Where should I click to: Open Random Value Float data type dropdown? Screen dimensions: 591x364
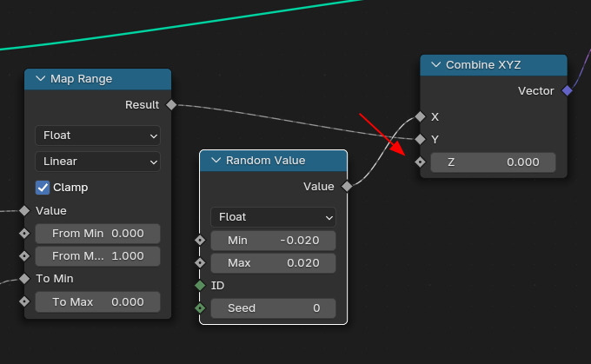273,217
